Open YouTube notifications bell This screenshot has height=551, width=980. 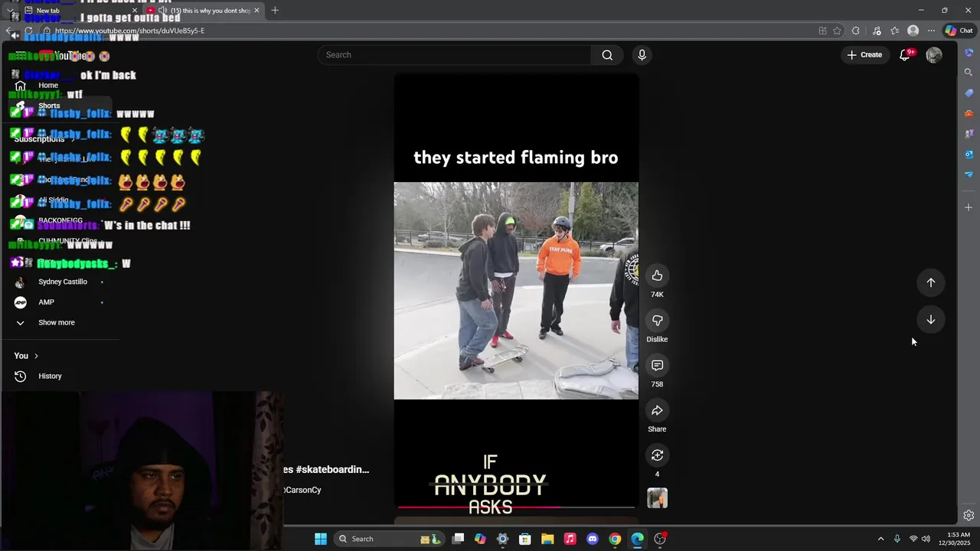point(905,55)
